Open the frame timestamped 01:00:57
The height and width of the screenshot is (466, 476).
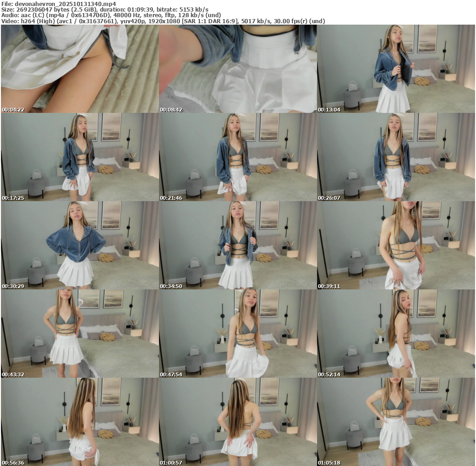pos(238,422)
